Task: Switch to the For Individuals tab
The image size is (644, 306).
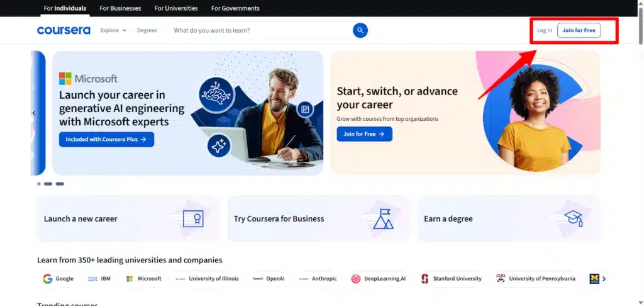Action: point(65,8)
